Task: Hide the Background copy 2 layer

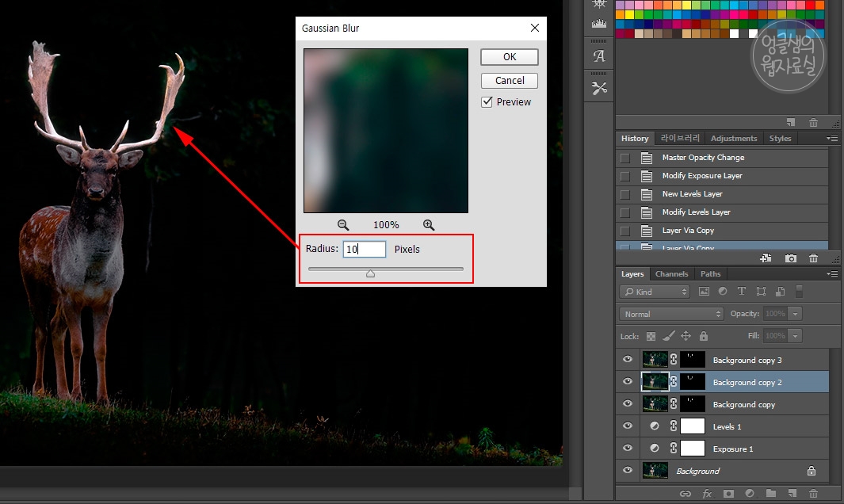Action: 628,382
